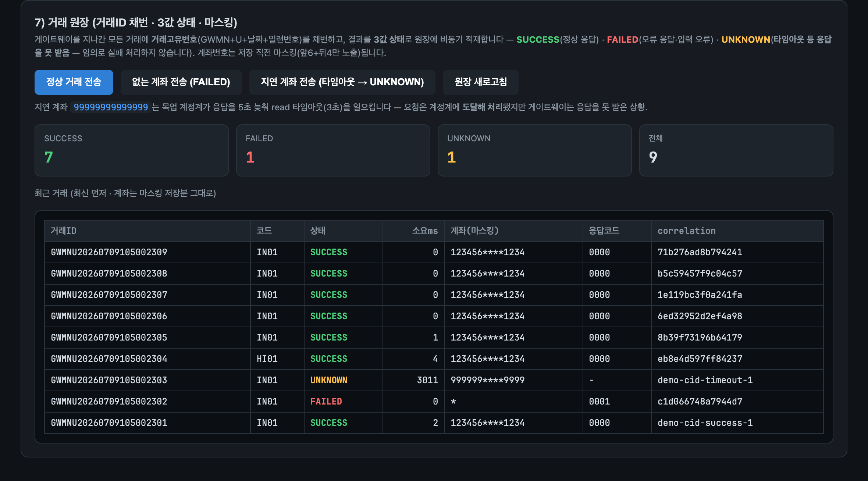Click the correlation column header
The width and height of the screenshot is (868, 481).
tap(737, 231)
